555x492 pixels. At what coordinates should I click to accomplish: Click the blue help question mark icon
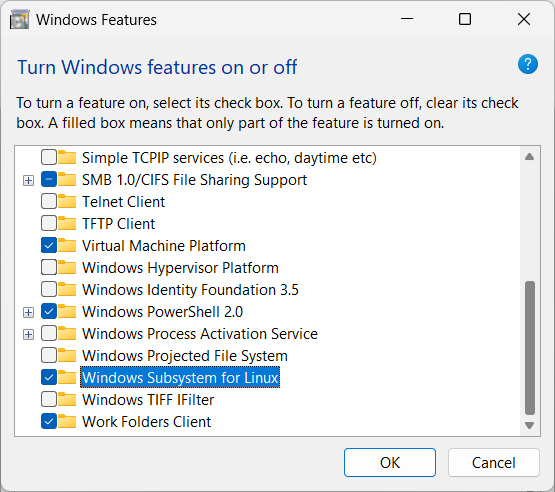527,64
